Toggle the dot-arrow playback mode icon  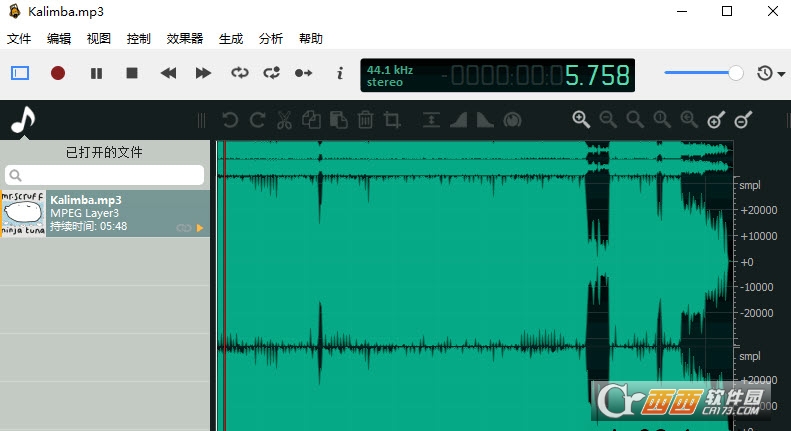(303, 73)
